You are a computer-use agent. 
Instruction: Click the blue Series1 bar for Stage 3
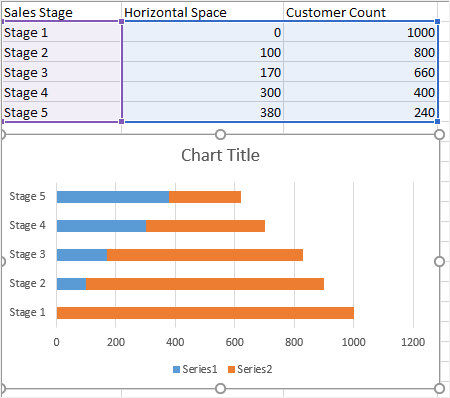coord(82,255)
